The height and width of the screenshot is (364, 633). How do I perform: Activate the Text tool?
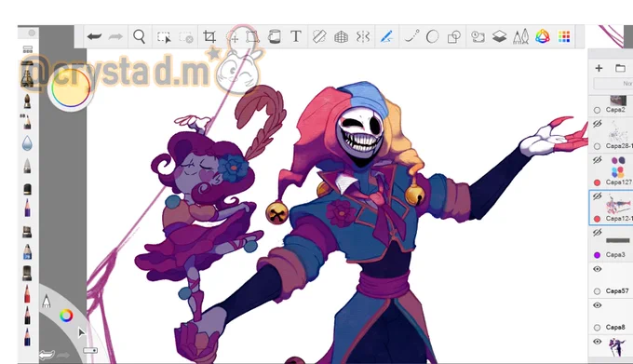coord(296,36)
